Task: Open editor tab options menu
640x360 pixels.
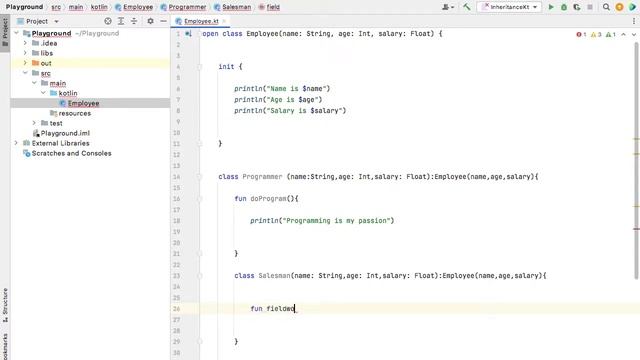Action: [x=634, y=21]
